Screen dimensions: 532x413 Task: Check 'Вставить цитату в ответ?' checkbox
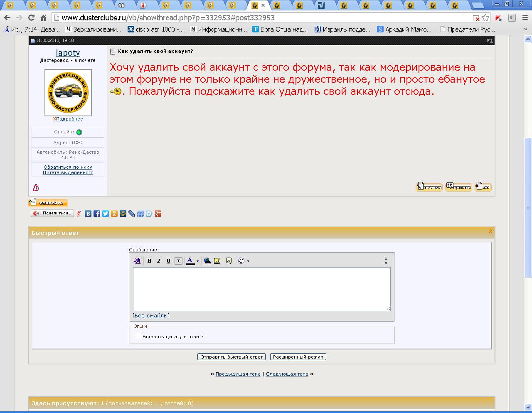[x=139, y=336]
